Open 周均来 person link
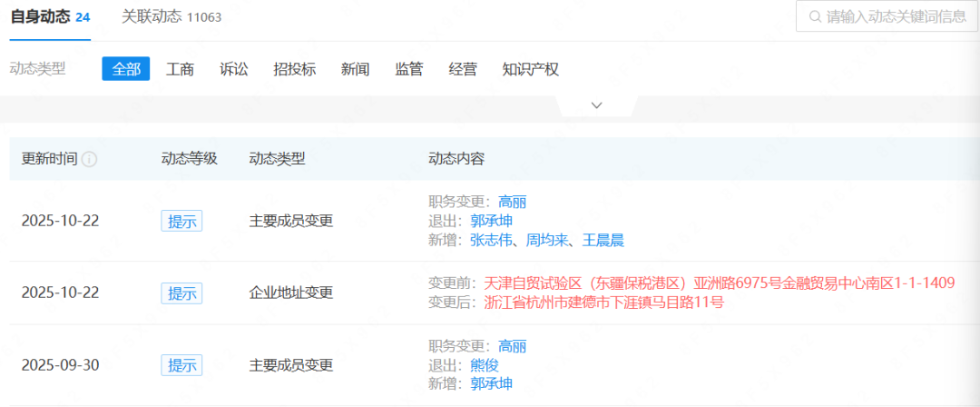980x407 pixels. pos(547,241)
